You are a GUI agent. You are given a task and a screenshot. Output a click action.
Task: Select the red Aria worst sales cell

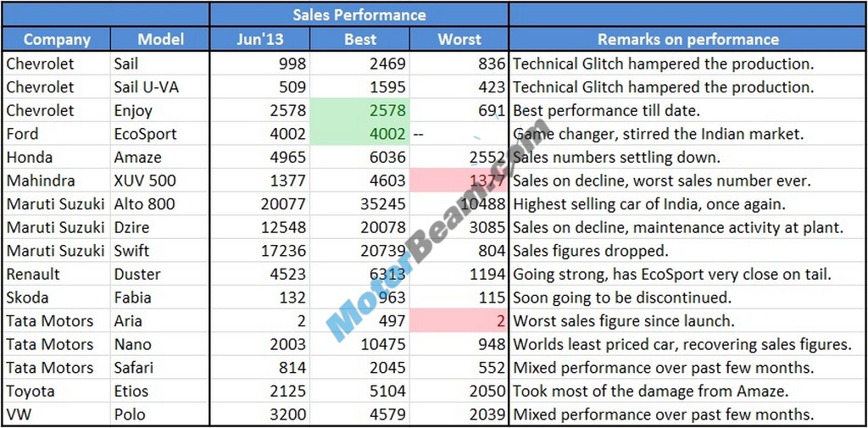tap(459, 321)
